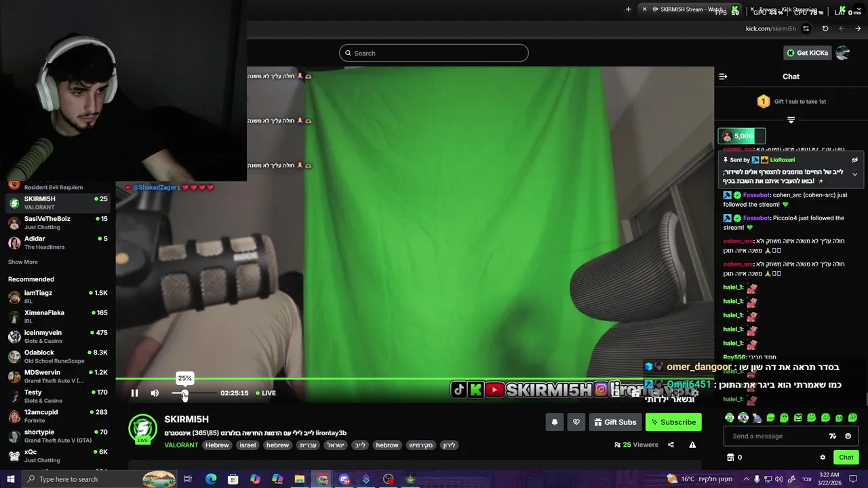Viewport: 868px width, 488px height.
Task: Open player settings gear icon
Action: point(694,393)
